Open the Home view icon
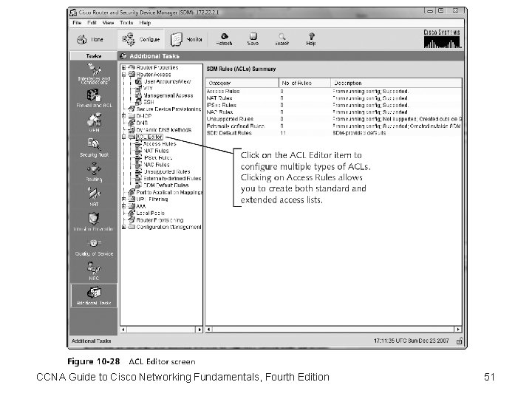This screenshot has height=399, width=532. tap(82, 40)
